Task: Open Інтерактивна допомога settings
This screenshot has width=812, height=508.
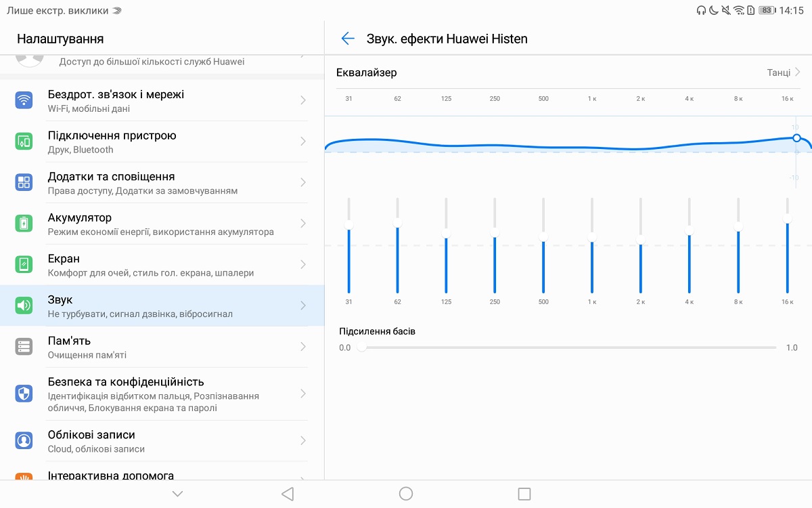Action: 162,471
